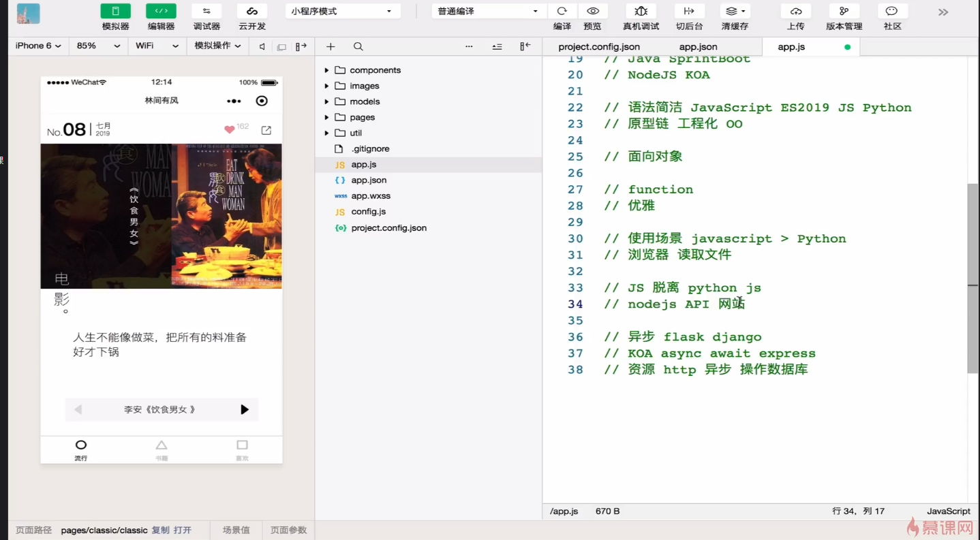The image size is (980, 540).
Task: Open the 85% zoom level selector
Action: (x=97, y=46)
